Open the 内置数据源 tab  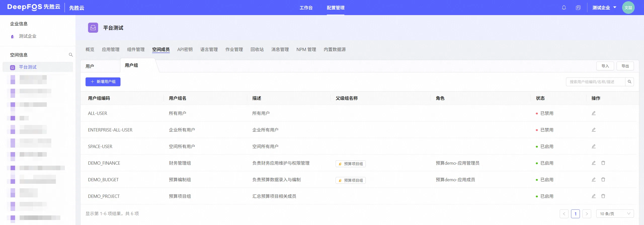[x=335, y=50]
